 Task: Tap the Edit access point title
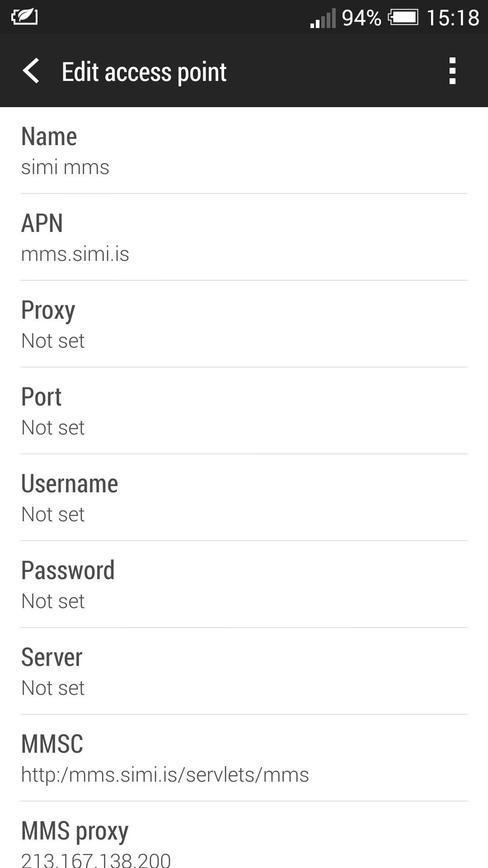pos(144,72)
